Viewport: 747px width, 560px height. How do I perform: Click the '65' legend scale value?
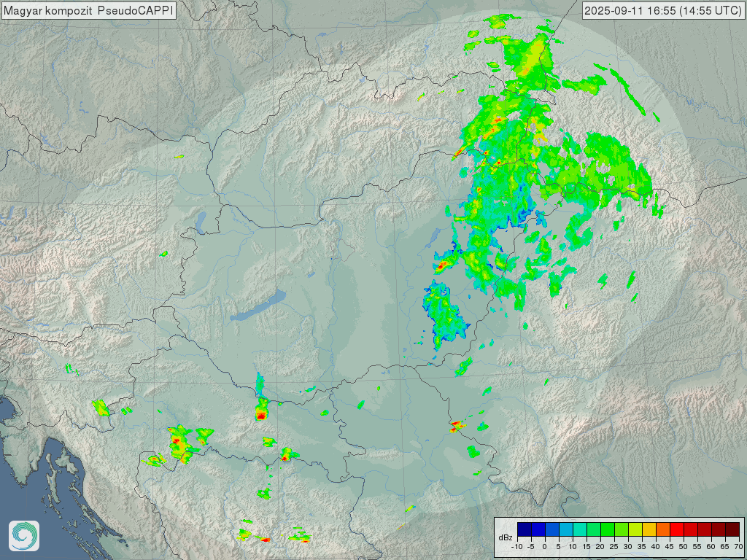pyautogui.click(x=724, y=547)
